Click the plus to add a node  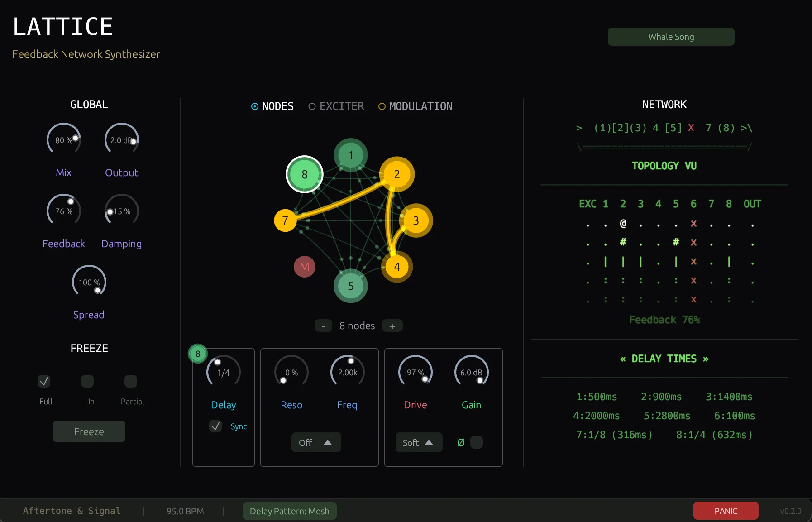392,326
